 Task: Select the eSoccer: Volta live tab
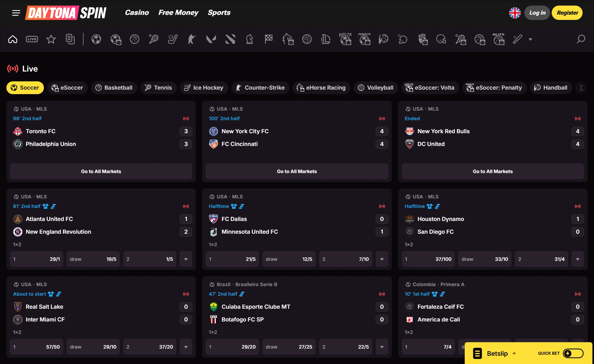(430, 88)
